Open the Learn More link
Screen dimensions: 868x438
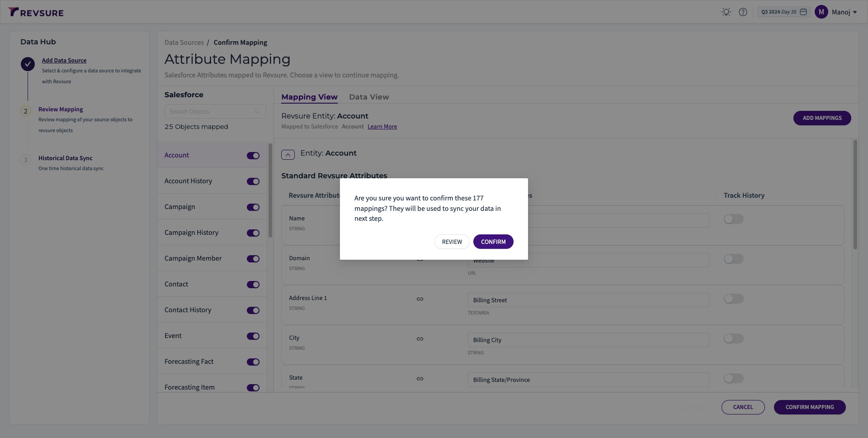382,127
